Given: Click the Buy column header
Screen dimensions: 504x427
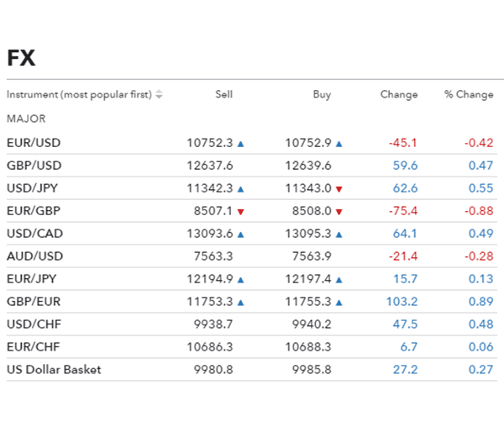Looking at the screenshot, I should [x=322, y=95].
